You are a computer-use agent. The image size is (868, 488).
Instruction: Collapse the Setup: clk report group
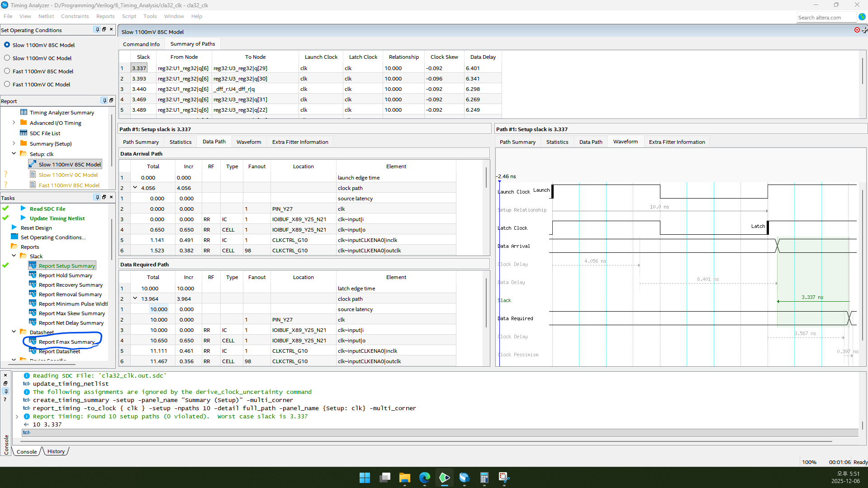tap(14, 154)
